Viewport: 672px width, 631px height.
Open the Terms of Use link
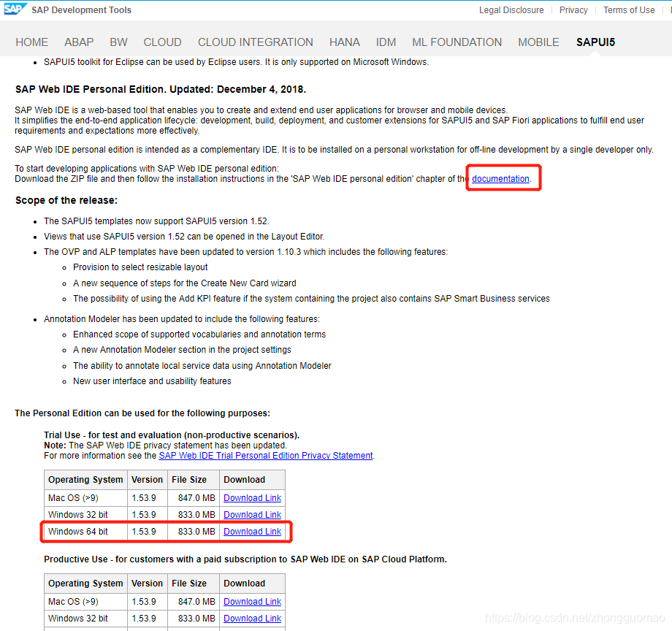(x=629, y=9)
